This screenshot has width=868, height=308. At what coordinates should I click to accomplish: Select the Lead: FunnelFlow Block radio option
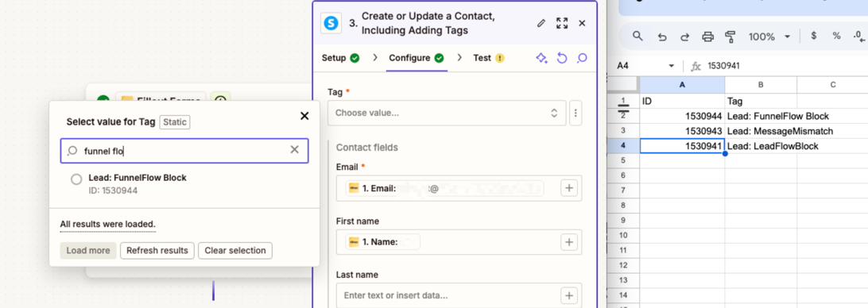coord(76,179)
